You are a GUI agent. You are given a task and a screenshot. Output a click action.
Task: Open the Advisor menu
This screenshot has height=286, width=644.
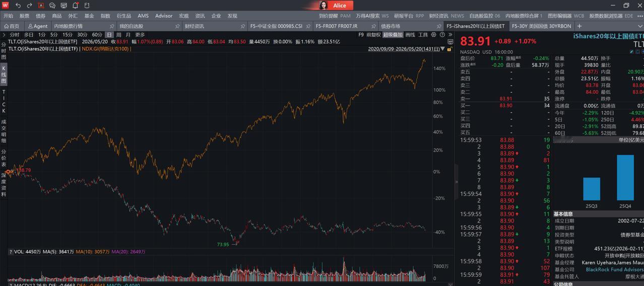click(164, 16)
